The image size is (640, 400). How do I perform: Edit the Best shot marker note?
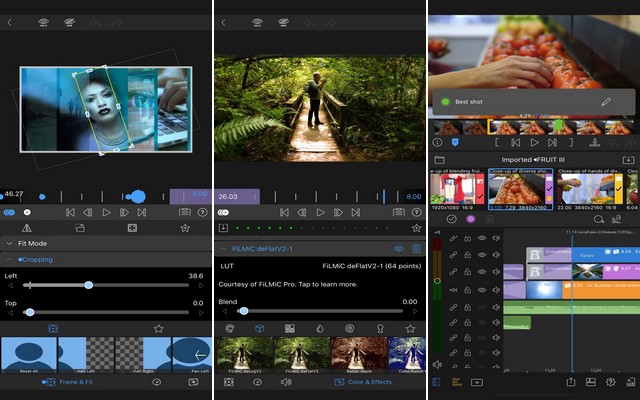point(606,102)
